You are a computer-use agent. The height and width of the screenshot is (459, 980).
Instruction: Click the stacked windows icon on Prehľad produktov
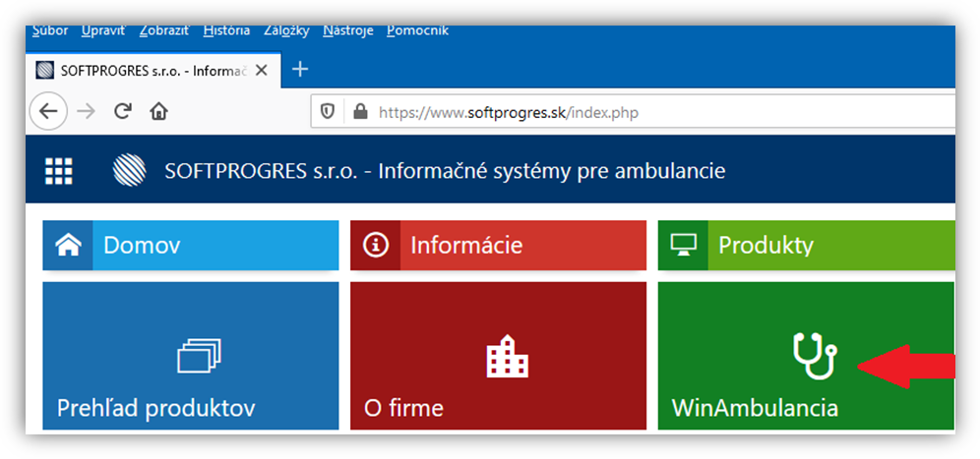[x=200, y=355]
